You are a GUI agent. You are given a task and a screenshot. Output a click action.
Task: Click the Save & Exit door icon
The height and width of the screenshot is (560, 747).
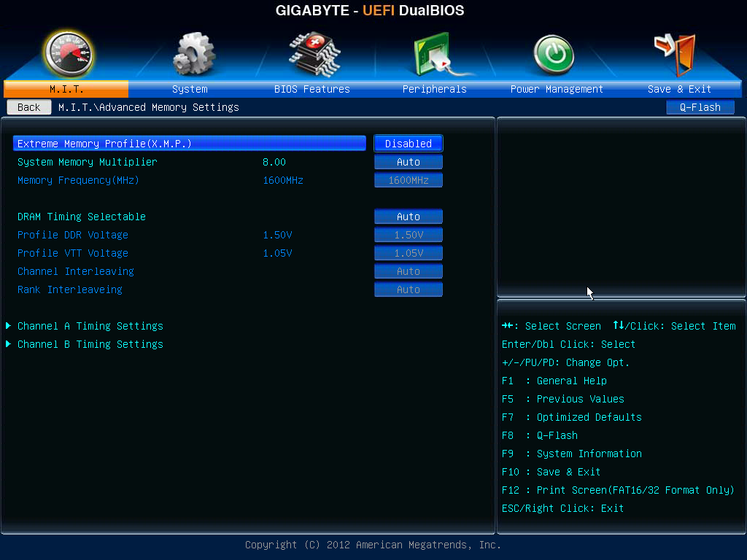[676, 55]
